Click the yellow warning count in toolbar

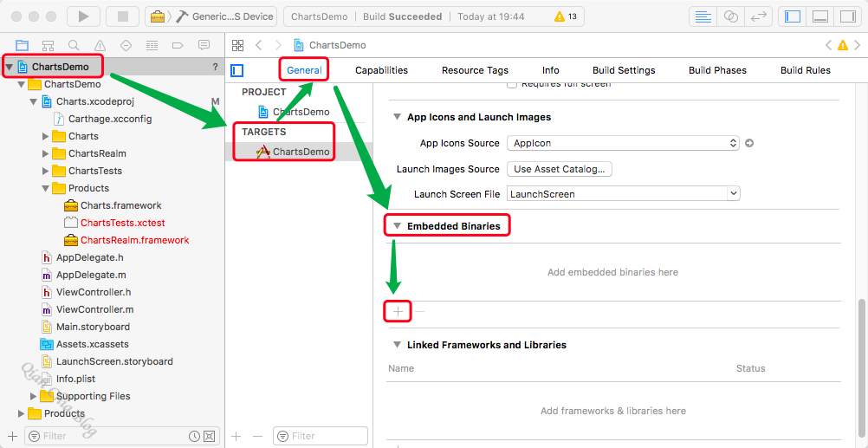pos(566,16)
